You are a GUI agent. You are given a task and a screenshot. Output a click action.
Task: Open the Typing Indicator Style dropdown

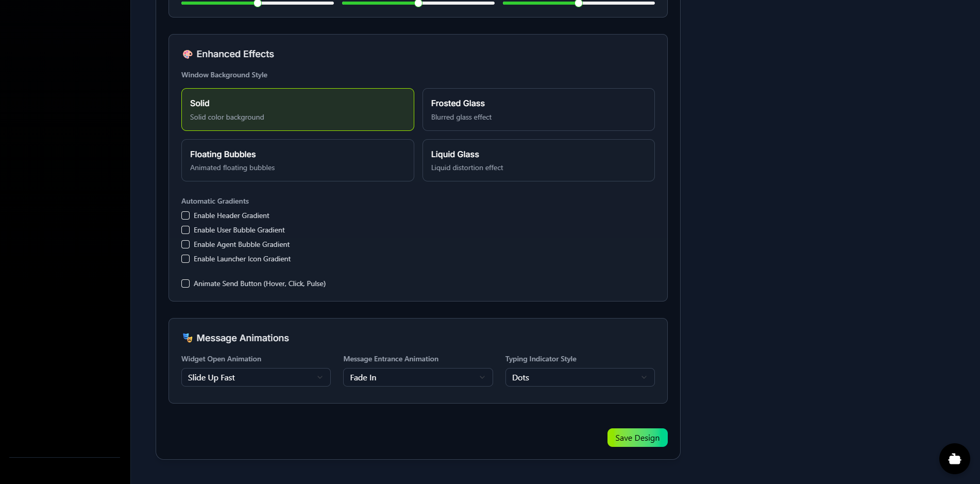580,377
